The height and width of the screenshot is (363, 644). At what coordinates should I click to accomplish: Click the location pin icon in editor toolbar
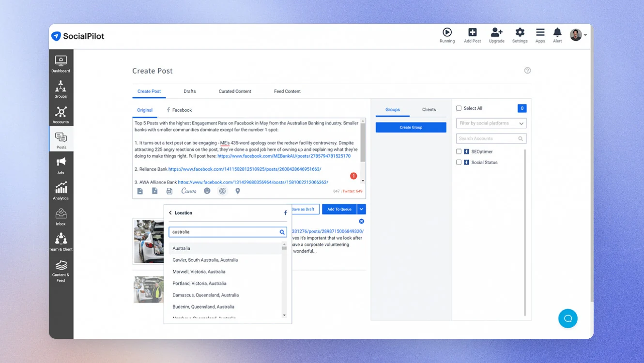click(238, 191)
